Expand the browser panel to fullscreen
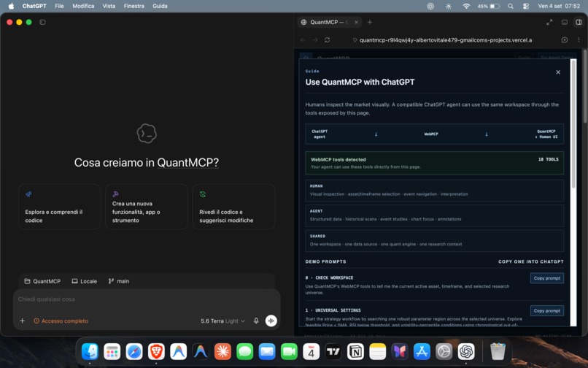 pos(549,22)
